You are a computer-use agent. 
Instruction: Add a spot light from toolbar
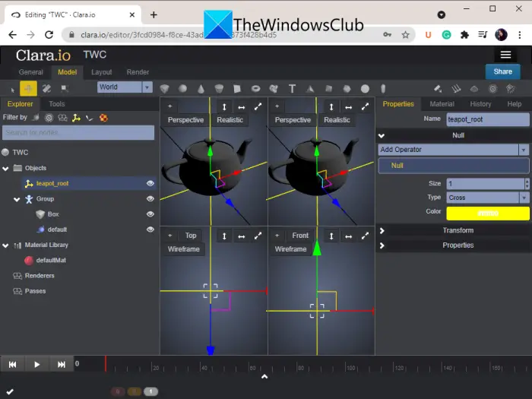pyautogui.click(x=510, y=89)
